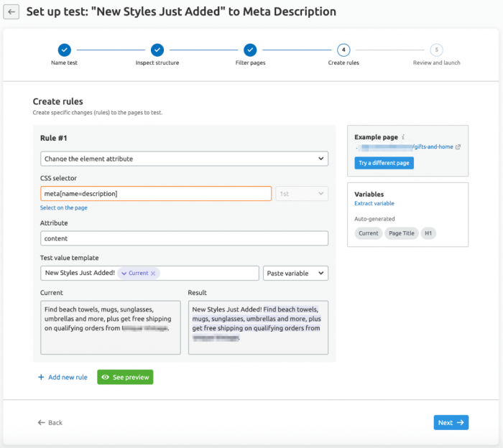Click the Next button
Viewport: 503px width, 448px height.
coord(451,423)
